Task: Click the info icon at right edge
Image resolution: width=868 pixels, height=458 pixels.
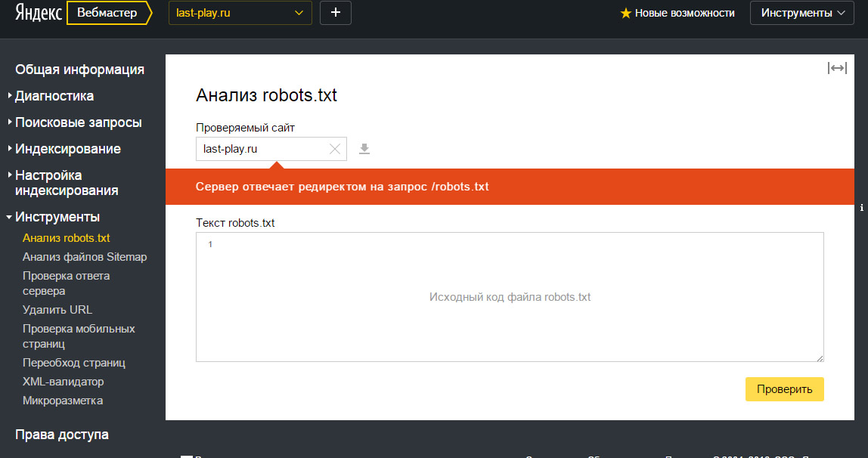Action: [x=862, y=208]
